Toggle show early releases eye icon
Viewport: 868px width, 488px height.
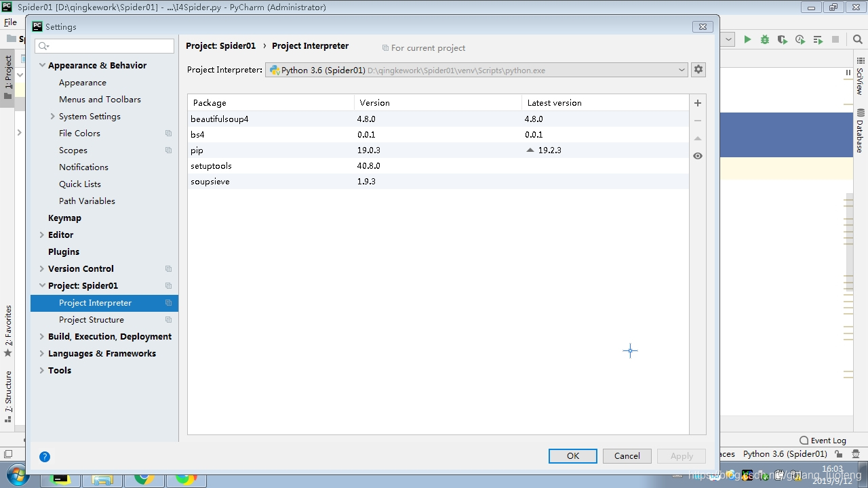pos(697,156)
